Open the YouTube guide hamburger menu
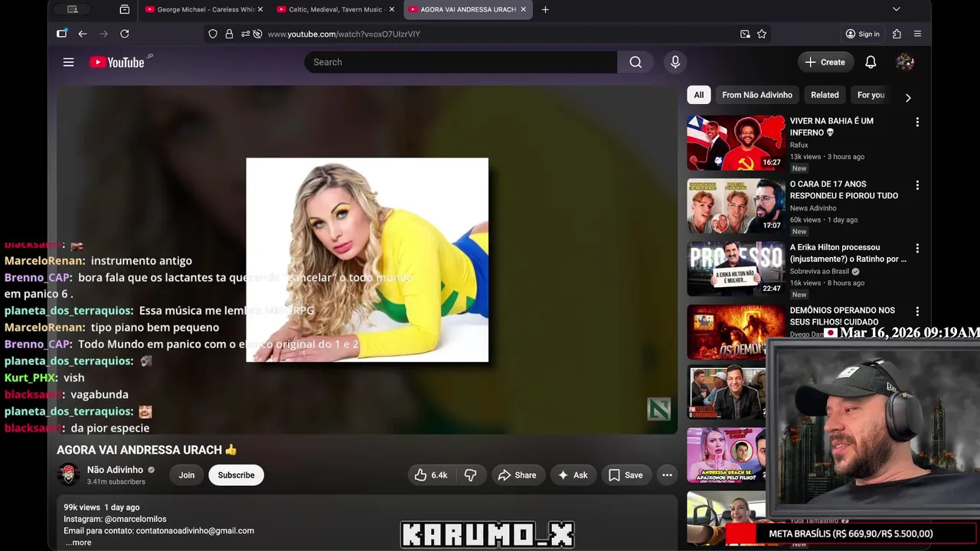 68,62
